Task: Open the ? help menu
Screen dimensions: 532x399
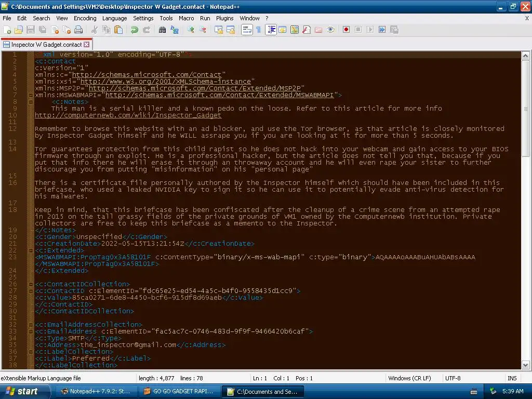Action: pos(267,18)
